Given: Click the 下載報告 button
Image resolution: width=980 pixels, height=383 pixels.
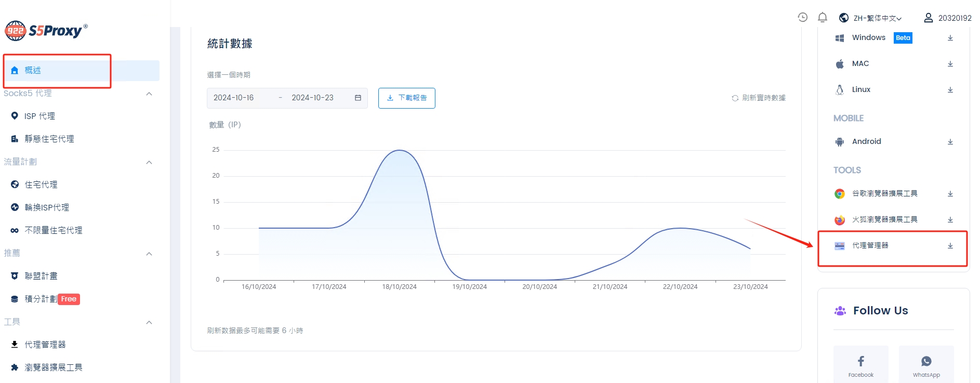Looking at the screenshot, I should [x=406, y=98].
